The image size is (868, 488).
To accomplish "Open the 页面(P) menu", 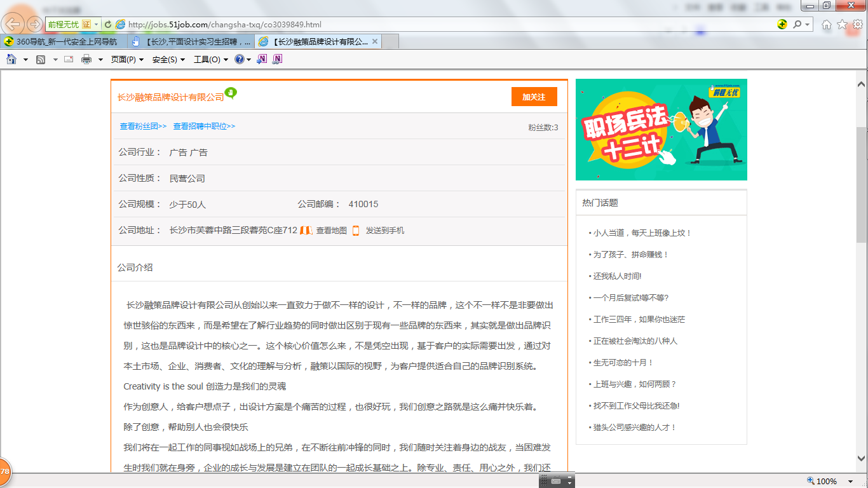I will [x=126, y=60].
